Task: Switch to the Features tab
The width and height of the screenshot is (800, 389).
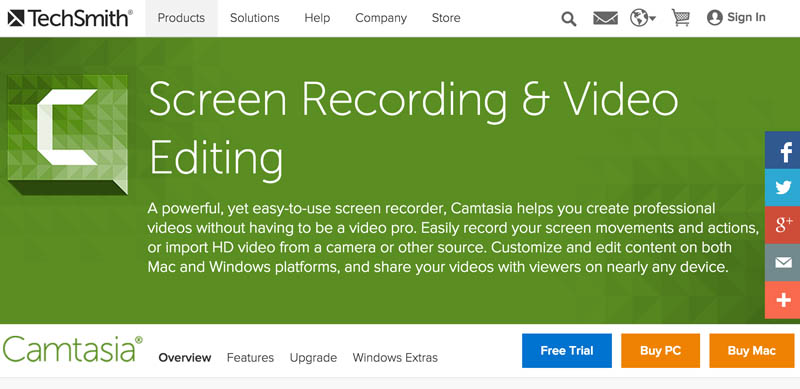Action: [x=250, y=357]
